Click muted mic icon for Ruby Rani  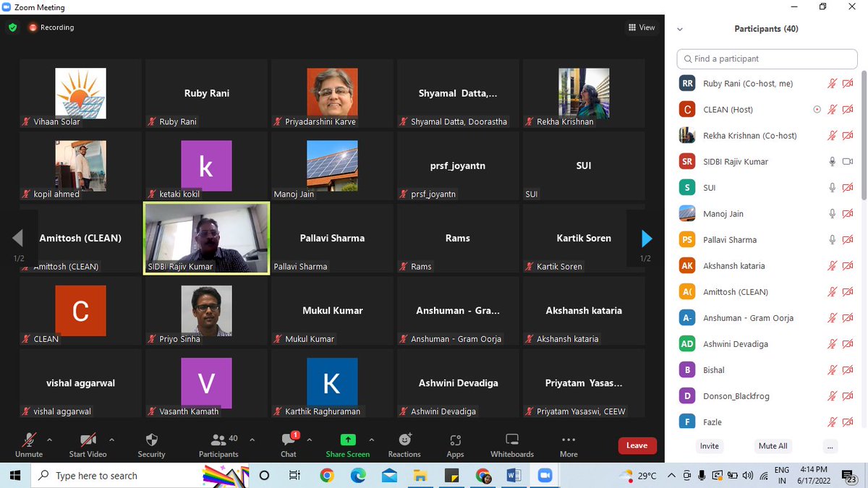click(x=833, y=84)
